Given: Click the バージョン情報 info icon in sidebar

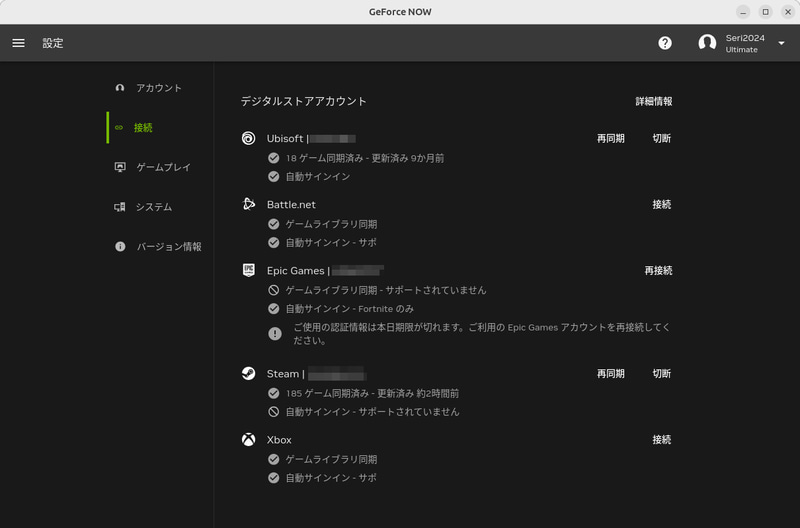Looking at the screenshot, I should (120, 246).
